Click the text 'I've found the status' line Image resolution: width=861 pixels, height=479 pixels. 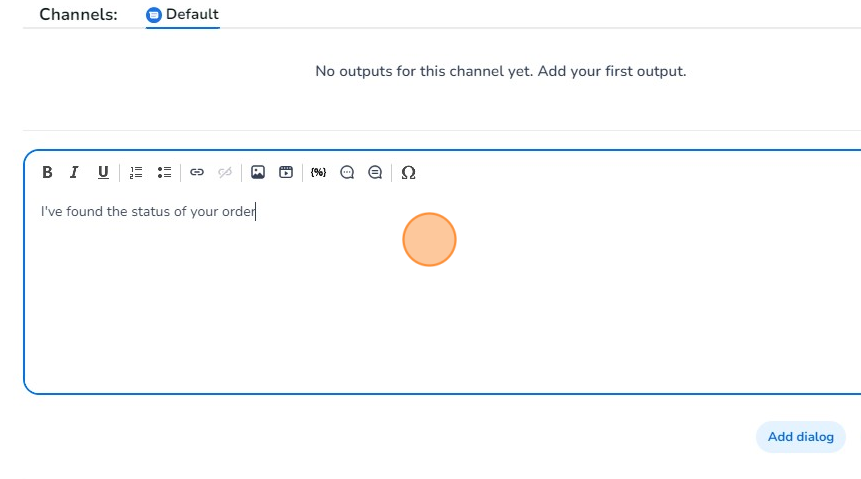(x=148, y=212)
